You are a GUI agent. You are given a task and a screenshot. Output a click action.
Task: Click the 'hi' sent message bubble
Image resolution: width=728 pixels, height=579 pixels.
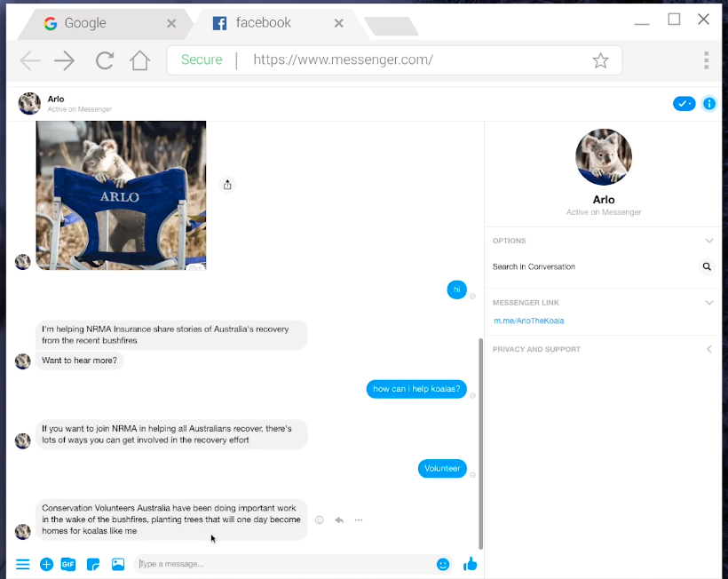457,289
